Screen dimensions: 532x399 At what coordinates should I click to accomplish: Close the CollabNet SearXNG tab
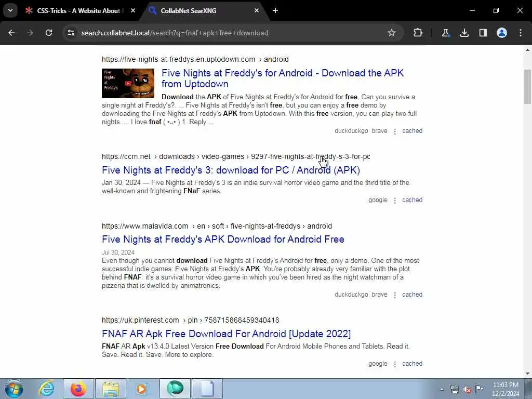[x=257, y=10]
